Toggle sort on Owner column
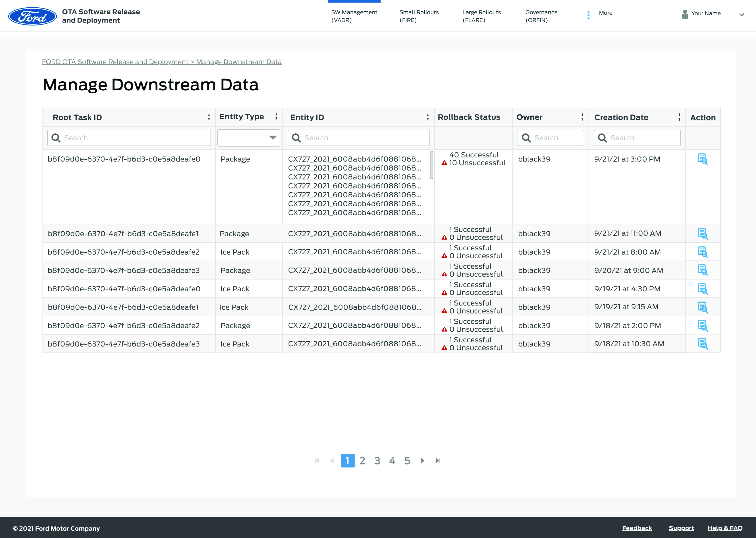This screenshot has height=538, width=756. pyautogui.click(x=582, y=117)
